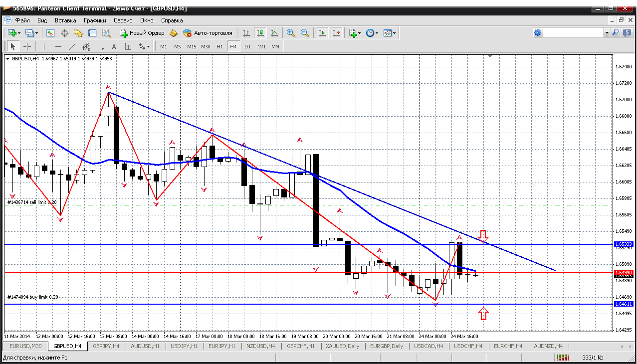This screenshot has height=364, width=637.
Task: Select the trendline drawing tool
Action: (72, 46)
